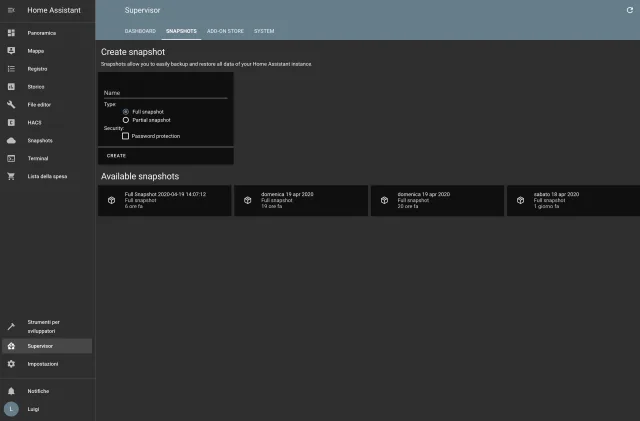This screenshot has height=421, width=640.
Task: Select the Full snapshot radio button
Action: click(125, 111)
